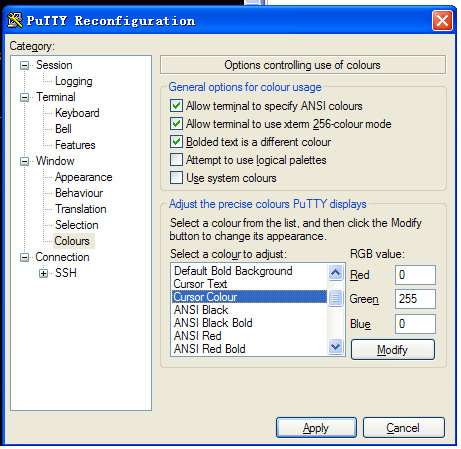
Task: Select Session category
Action: click(x=54, y=65)
